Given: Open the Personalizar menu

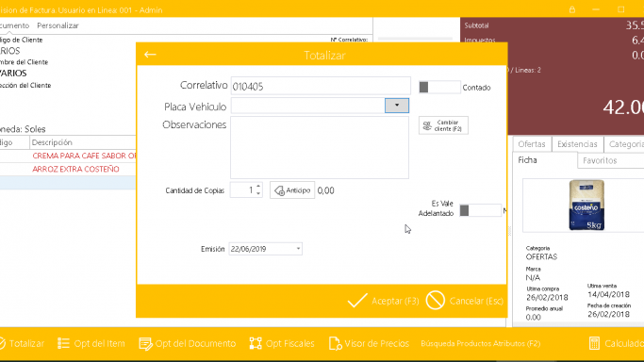Looking at the screenshot, I should [x=58, y=25].
